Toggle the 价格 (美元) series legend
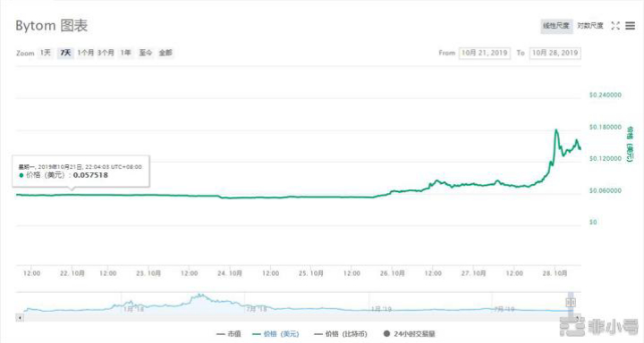The height and width of the screenshot is (343, 644). coord(275,334)
